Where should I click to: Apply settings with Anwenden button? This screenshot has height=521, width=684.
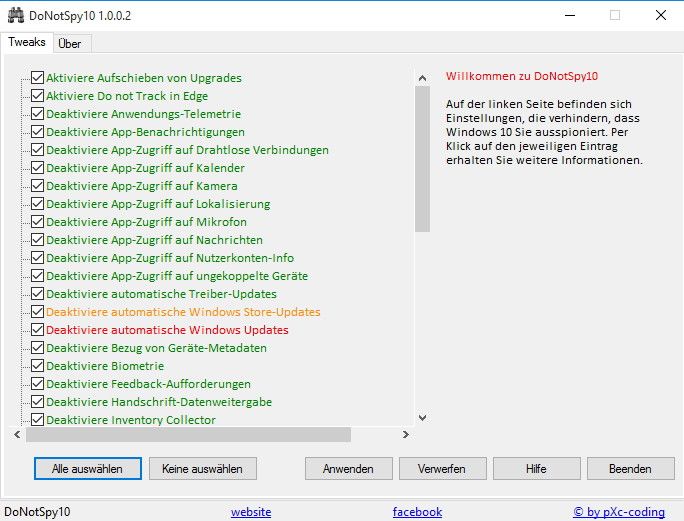(x=349, y=469)
